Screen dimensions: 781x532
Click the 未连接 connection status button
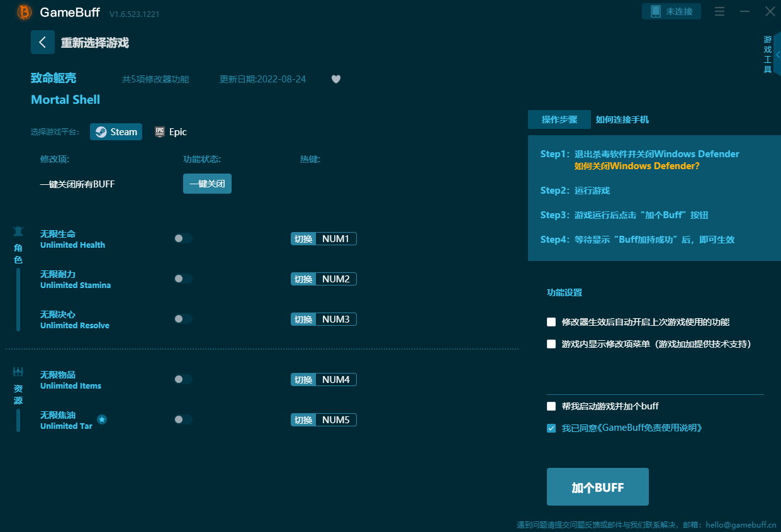[x=671, y=11]
